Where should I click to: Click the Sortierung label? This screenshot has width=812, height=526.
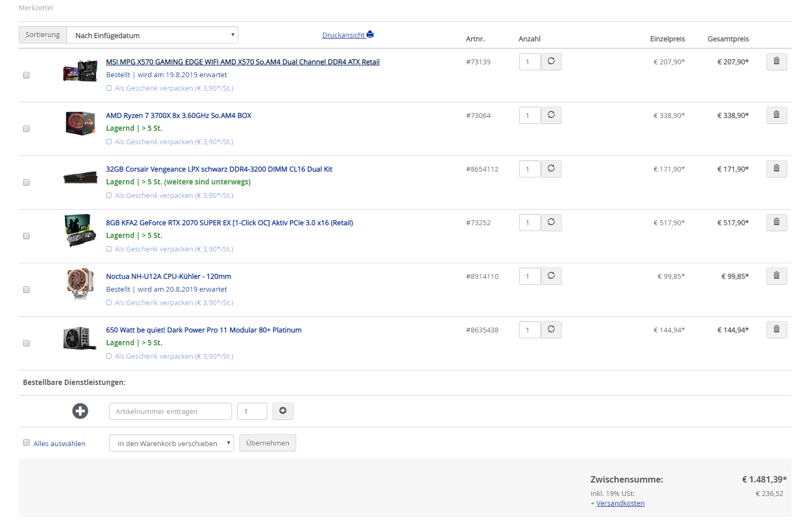(x=43, y=35)
